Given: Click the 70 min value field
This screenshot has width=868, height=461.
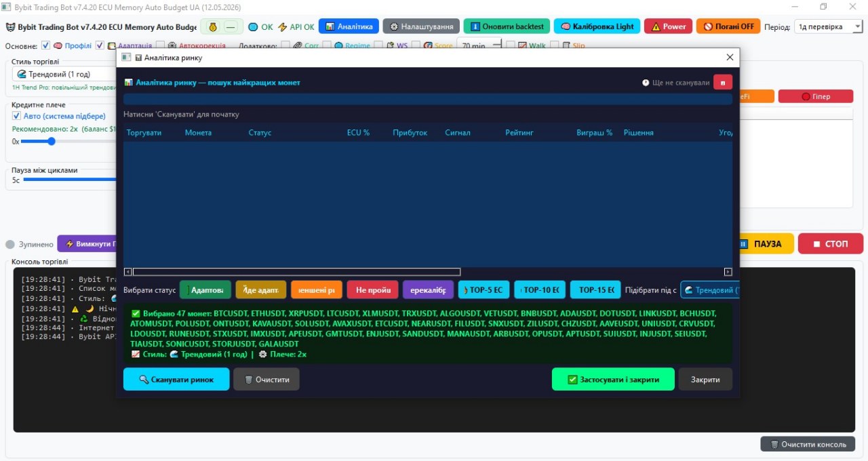Looking at the screenshot, I should [481, 45].
